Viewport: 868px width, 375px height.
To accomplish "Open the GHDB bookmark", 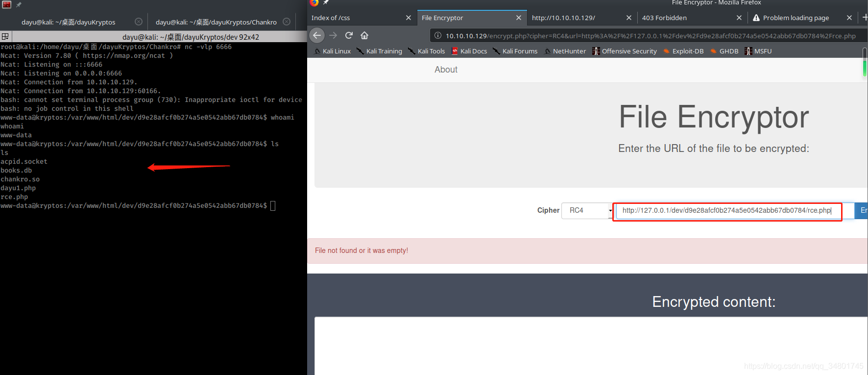I will point(724,51).
